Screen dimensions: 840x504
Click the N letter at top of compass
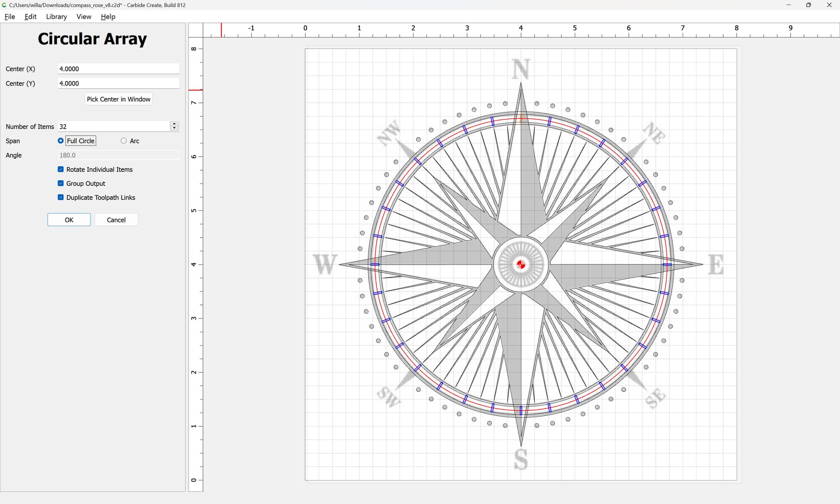(521, 69)
